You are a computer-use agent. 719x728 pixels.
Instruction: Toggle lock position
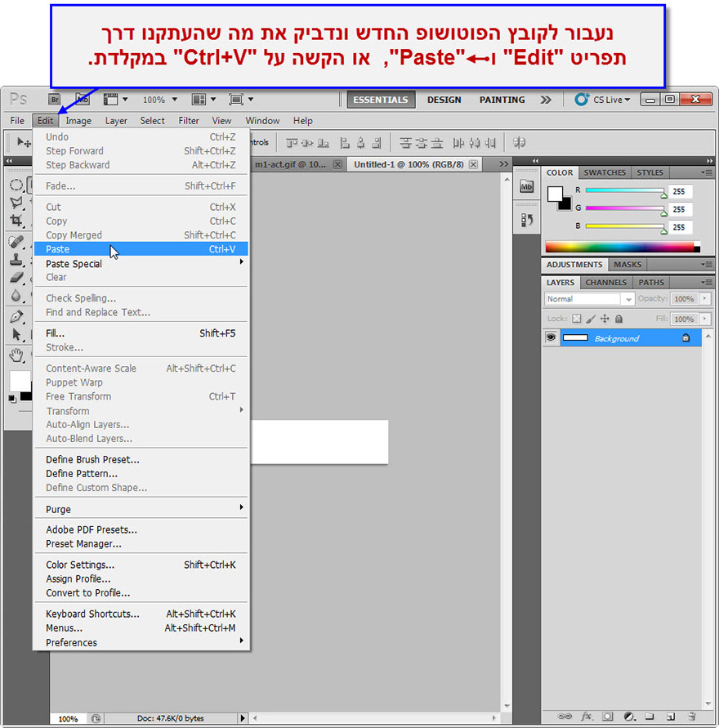click(x=605, y=319)
